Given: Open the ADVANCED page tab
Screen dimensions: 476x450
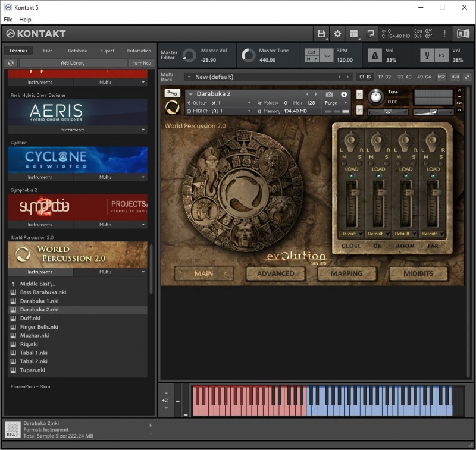Looking at the screenshot, I should pos(275,273).
